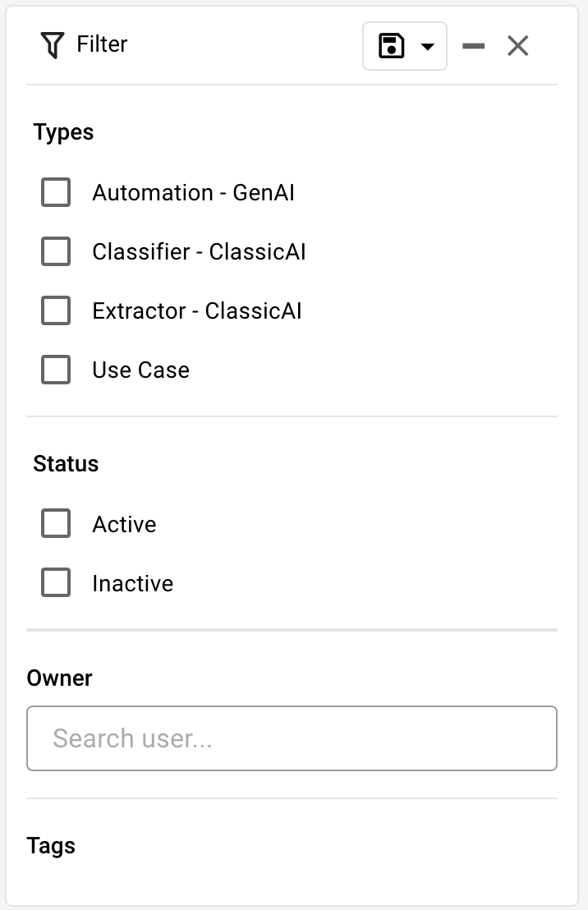The width and height of the screenshot is (588, 910).
Task: Focus the Search user owner field
Action: coord(292,738)
